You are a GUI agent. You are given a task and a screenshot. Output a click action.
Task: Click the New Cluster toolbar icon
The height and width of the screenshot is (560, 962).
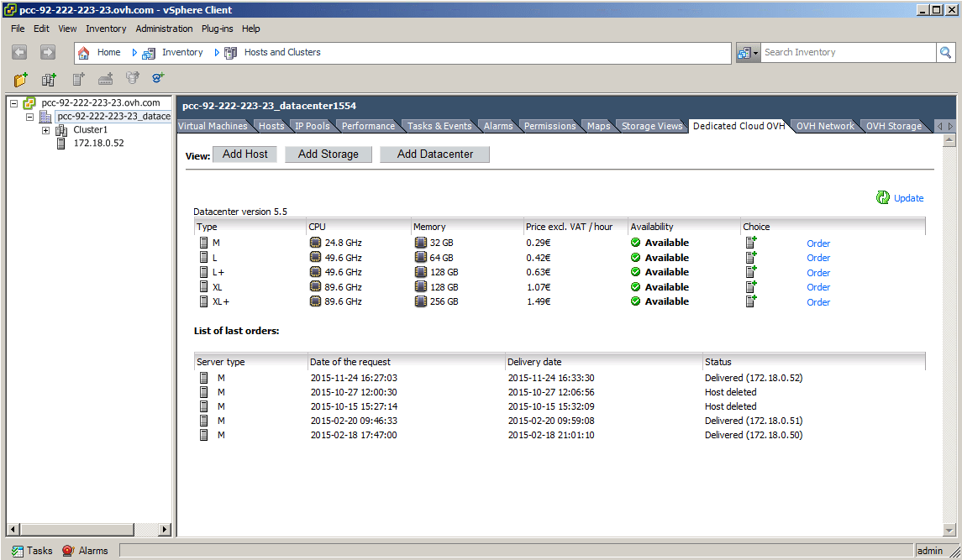[49, 79]
